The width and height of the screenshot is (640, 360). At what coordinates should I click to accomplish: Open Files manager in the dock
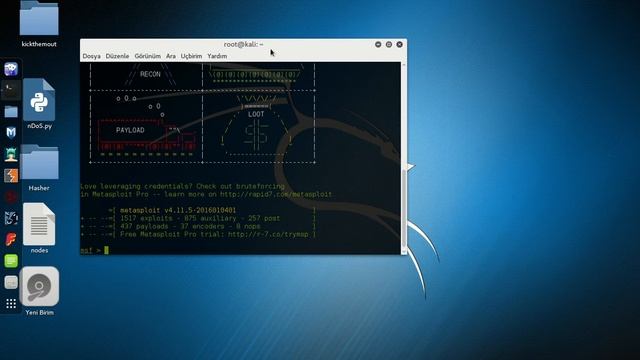(11, 111)
